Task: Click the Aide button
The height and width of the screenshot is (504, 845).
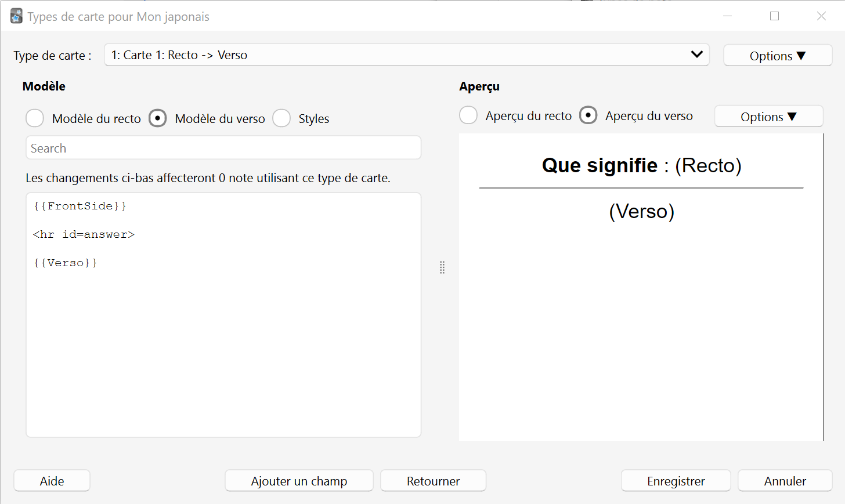Action: [x=52, y=481]
